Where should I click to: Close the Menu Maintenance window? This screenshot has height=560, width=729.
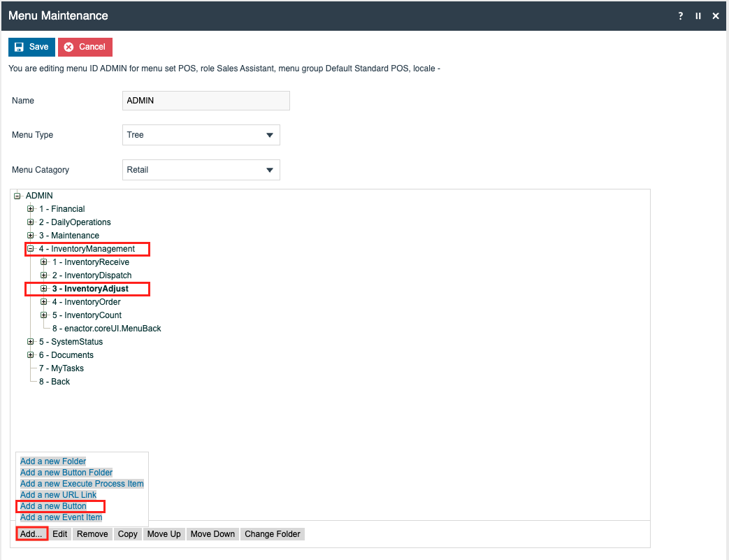pyautogui.click(x=716, y=16)
